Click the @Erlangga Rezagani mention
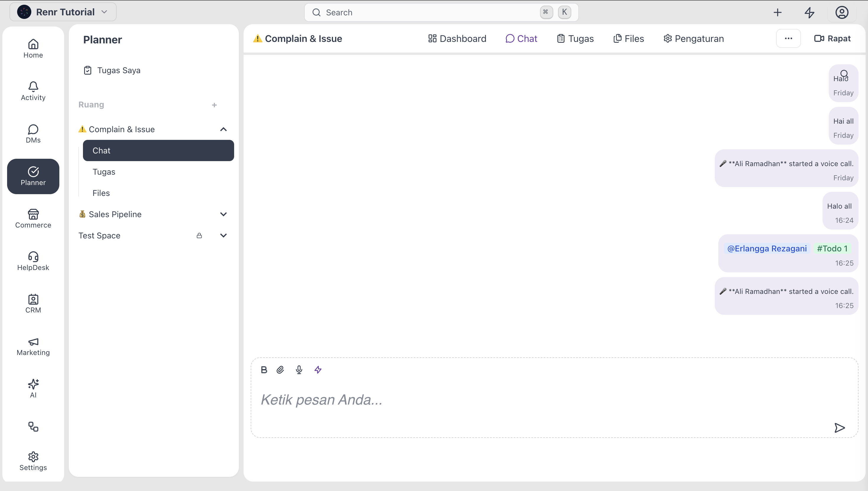The image size is (868, 491). coord(767,249)
